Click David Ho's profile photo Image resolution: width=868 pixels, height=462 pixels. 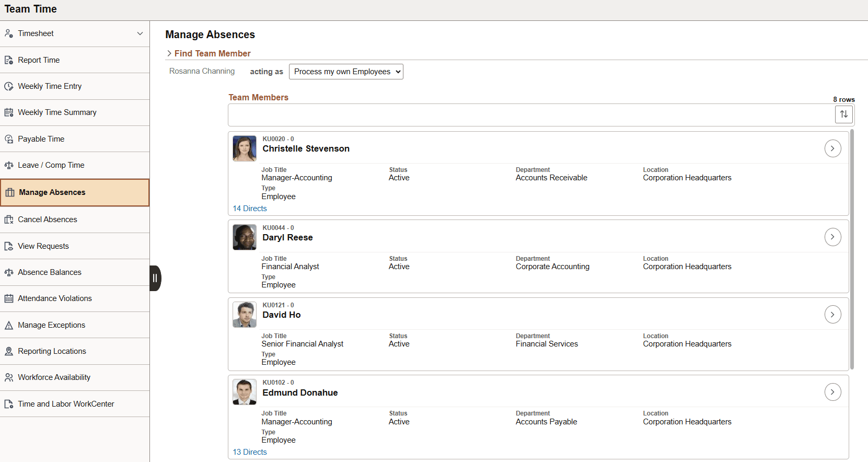(x=245, y=315)
